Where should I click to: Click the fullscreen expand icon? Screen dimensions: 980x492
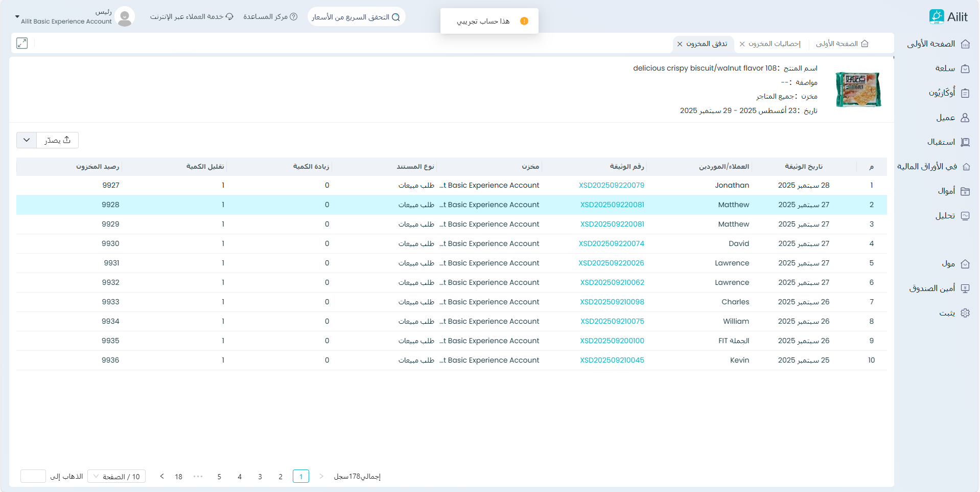(22, 43)
